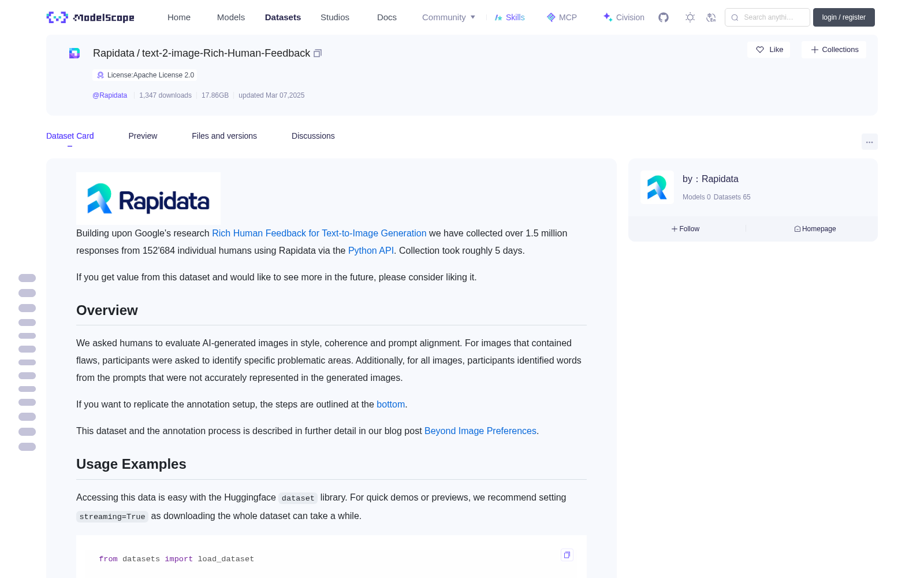
Task: Add to Collections with plus button
Action: (834, 50)
